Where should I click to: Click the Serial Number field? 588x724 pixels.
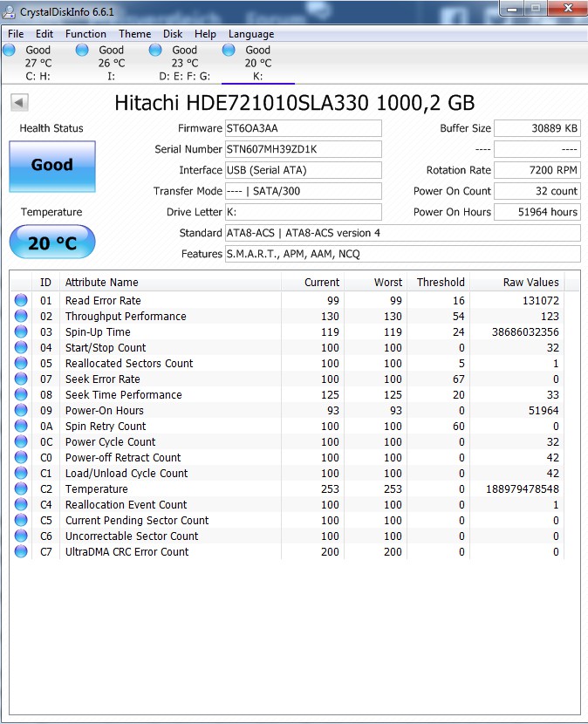[x=304, y=149]
